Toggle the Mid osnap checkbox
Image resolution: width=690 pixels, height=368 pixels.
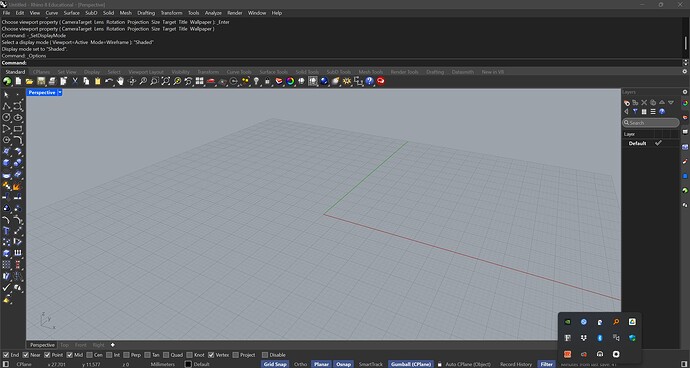70,355
